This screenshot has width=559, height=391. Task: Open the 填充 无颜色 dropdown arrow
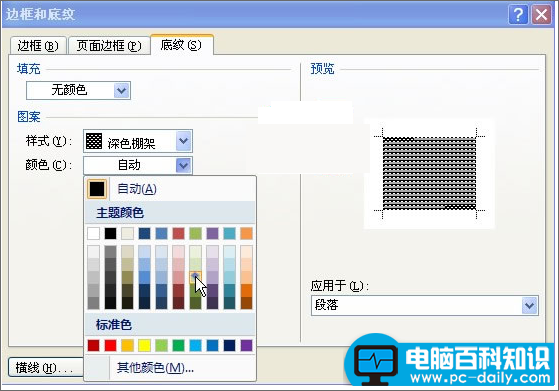[x=122, y=91]
